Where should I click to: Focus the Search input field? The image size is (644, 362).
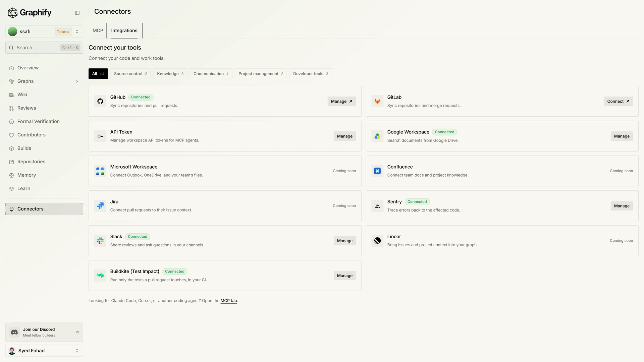[x=44, y=48]
